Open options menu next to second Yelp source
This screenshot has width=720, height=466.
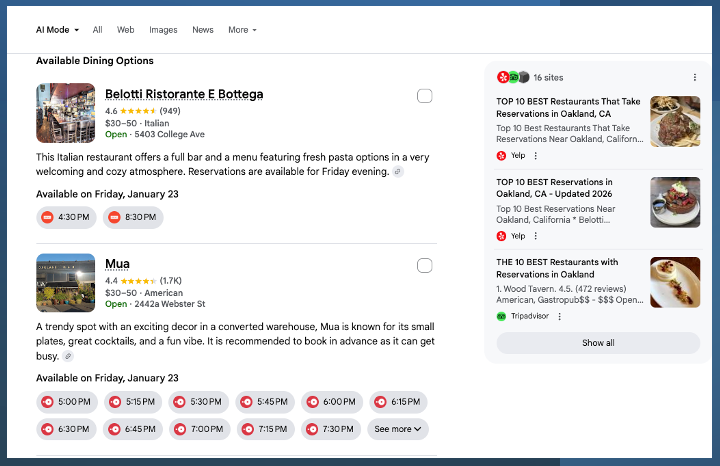[x=535, y=236]
